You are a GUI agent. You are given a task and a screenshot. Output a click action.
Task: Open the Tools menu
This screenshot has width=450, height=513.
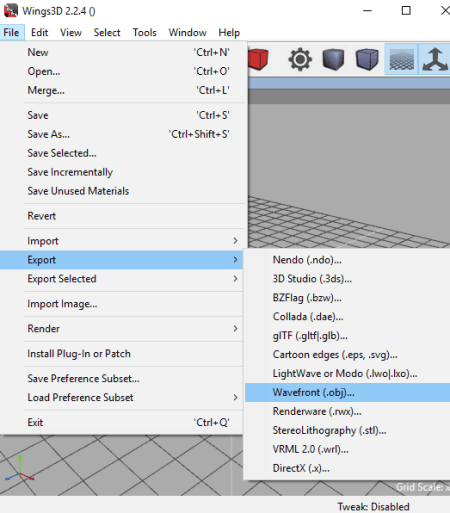(144, 33)
